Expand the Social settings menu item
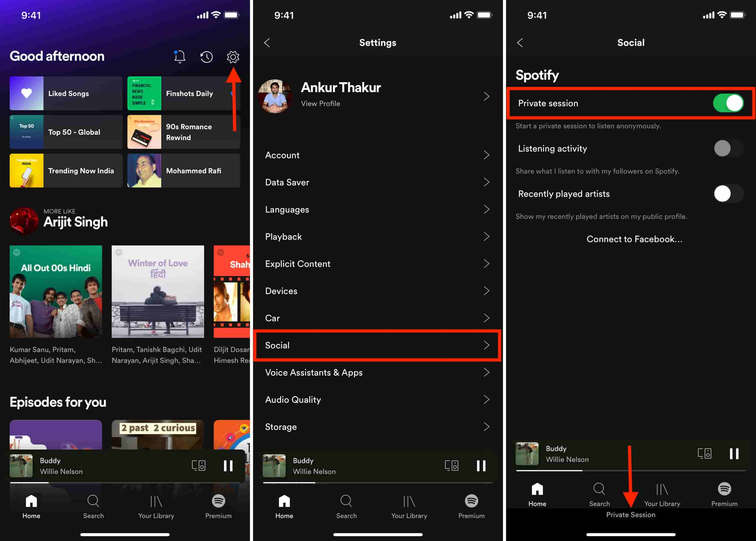Viewport: 756px width, 541px height. coord(378,345)
